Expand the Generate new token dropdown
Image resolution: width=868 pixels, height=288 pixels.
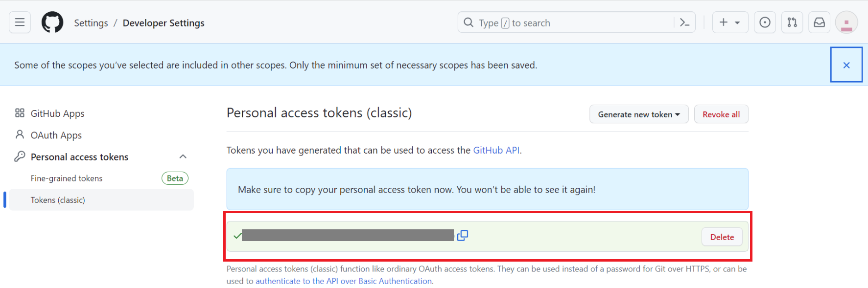[x=638, y=114]
